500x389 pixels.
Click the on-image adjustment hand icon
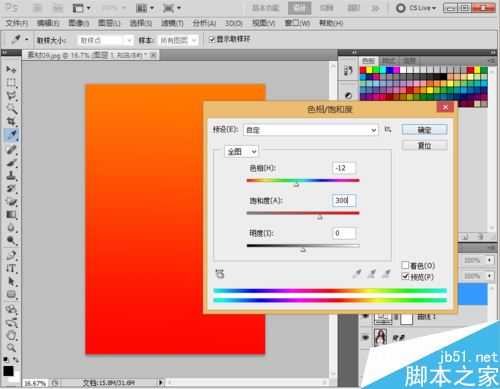point(219,274)
